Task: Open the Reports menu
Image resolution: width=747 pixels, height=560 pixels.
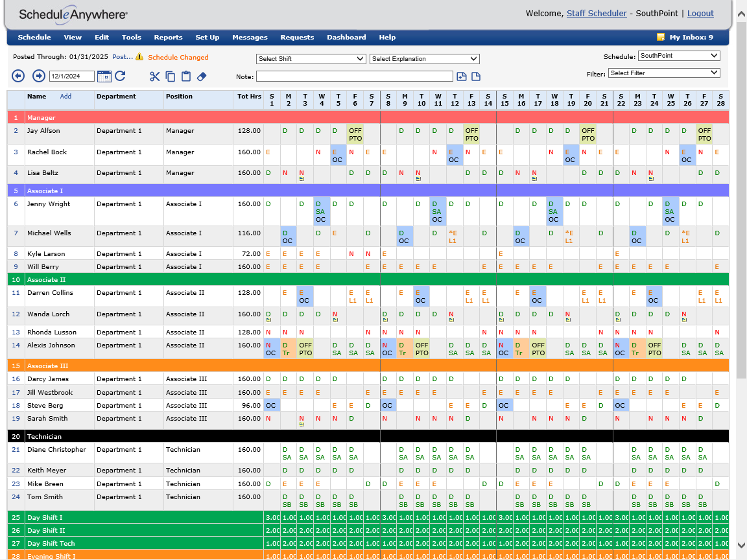Action: (x=168, y=38)
